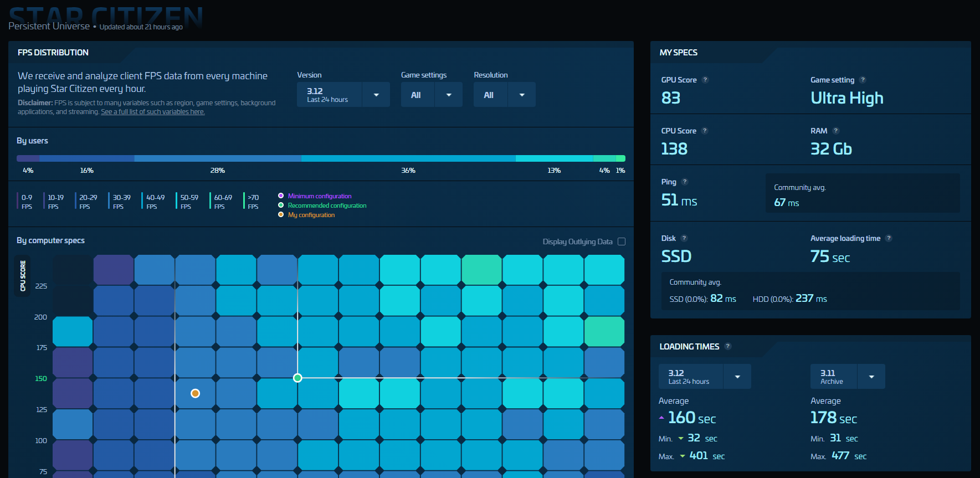Click the My configuration legend dot
980x478 pixels.
click(281, 214)
